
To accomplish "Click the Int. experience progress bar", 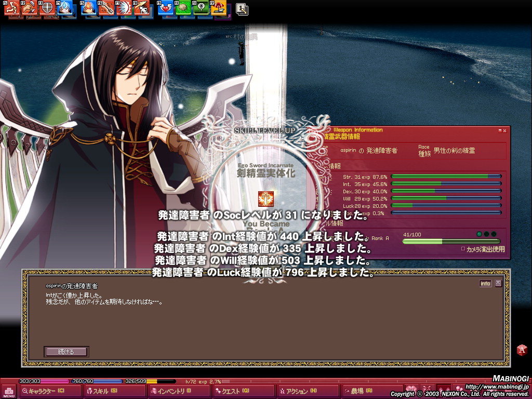I will click(446, 184).
